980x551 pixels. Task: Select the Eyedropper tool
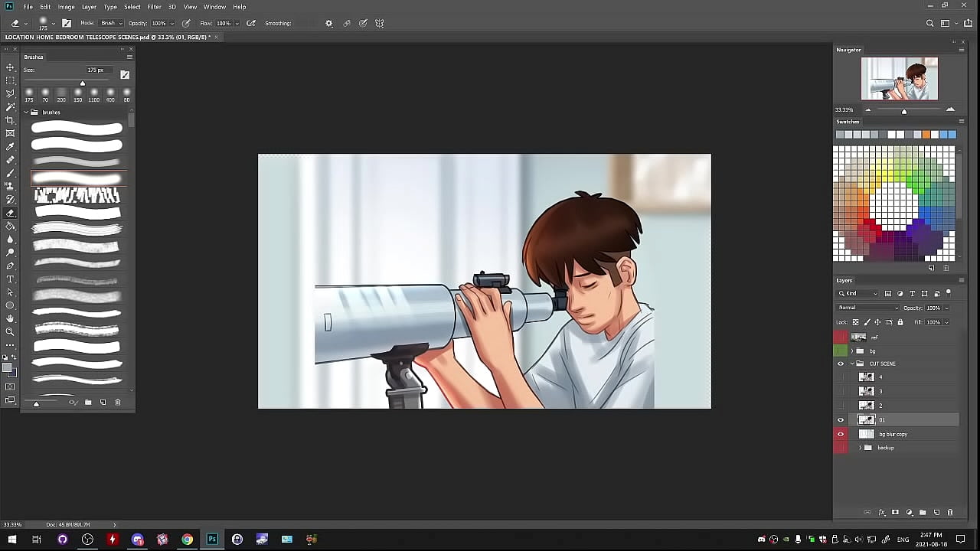(x=10, y=146)
